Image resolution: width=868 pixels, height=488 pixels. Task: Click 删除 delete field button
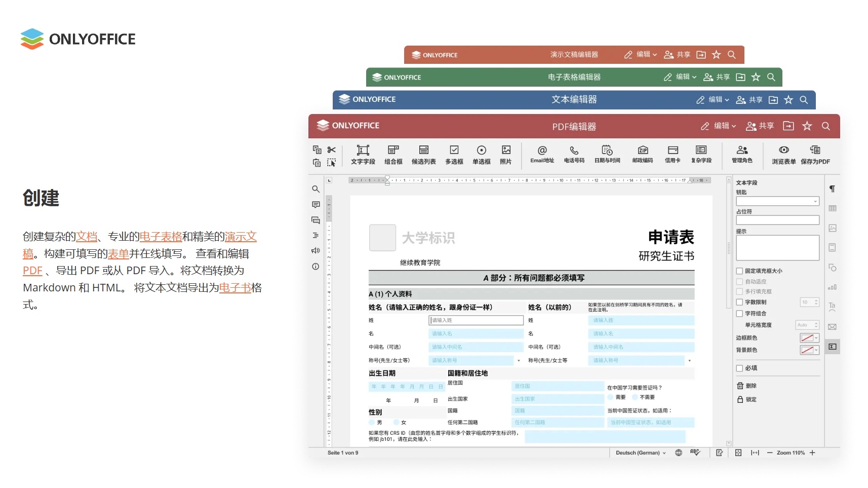pyautogui.click(x=746, y=386)
